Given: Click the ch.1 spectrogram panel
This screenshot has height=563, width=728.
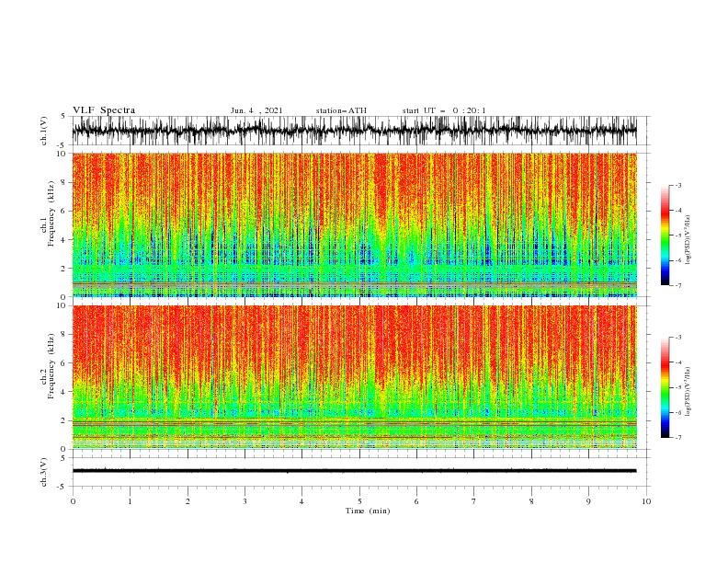Looking at the screenshot, I should (x=354, y=224).
